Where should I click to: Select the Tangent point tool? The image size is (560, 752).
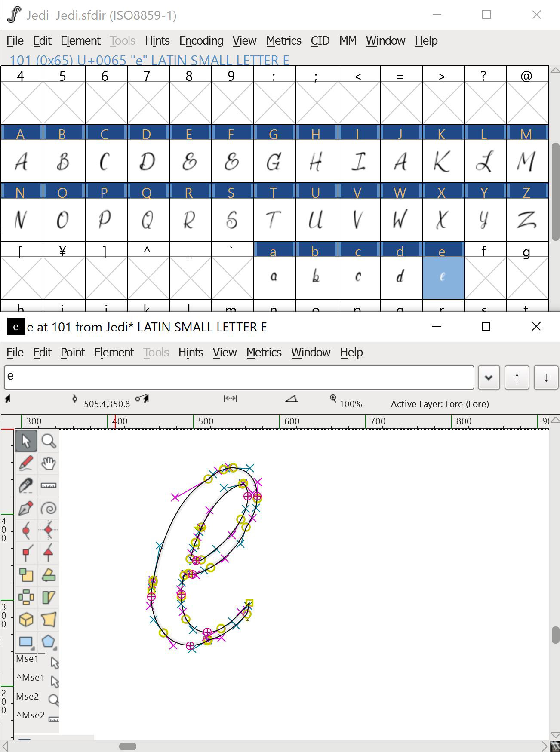49,553
